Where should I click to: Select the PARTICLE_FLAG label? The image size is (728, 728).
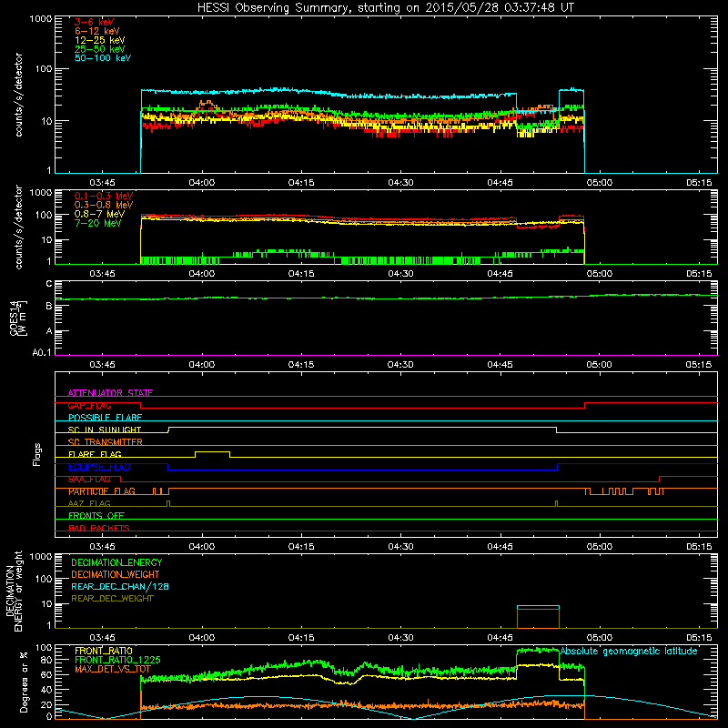point(102,491)
